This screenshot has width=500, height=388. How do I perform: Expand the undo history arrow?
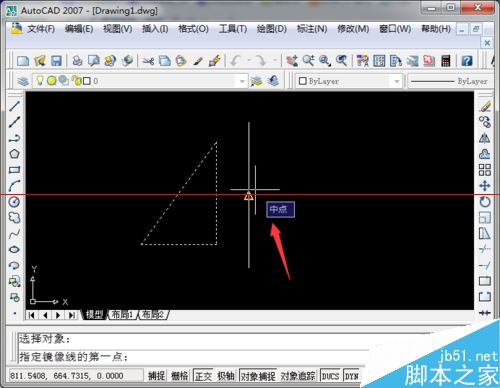(x=249, y=61)
